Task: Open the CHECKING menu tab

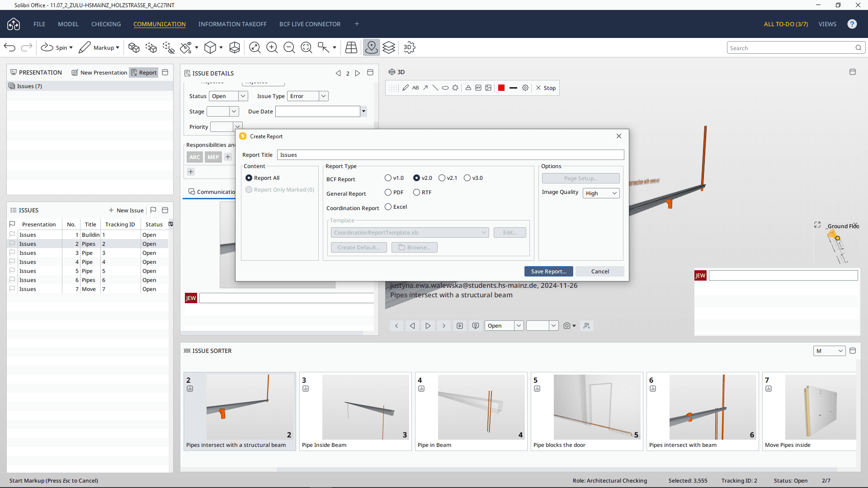Action: [105, 24]
